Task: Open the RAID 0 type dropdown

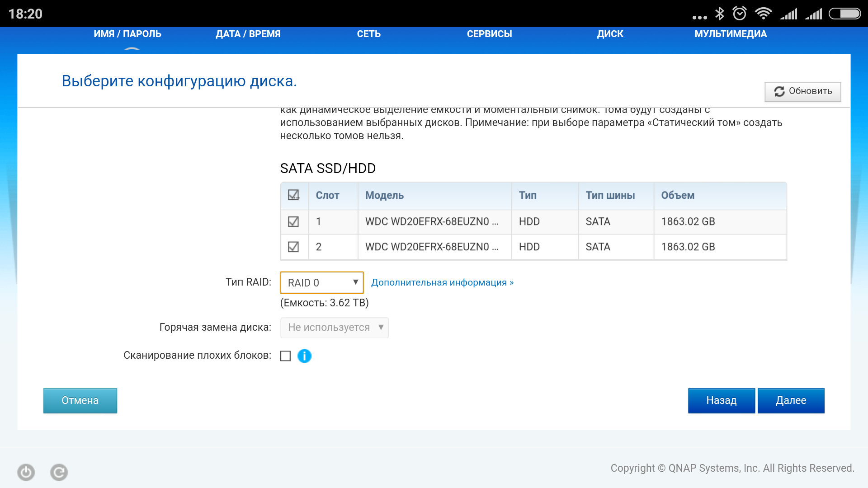Action: [321, 282]
